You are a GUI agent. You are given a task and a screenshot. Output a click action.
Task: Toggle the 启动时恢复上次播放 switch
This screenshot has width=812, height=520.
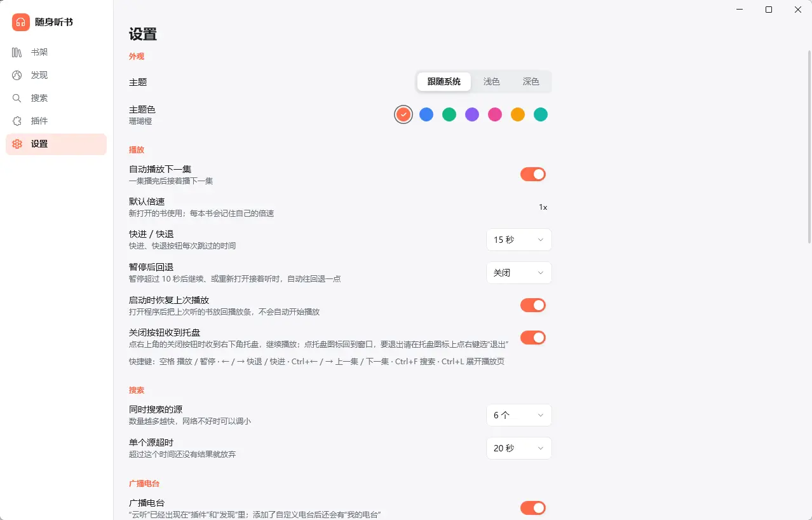tap(533, 305)
